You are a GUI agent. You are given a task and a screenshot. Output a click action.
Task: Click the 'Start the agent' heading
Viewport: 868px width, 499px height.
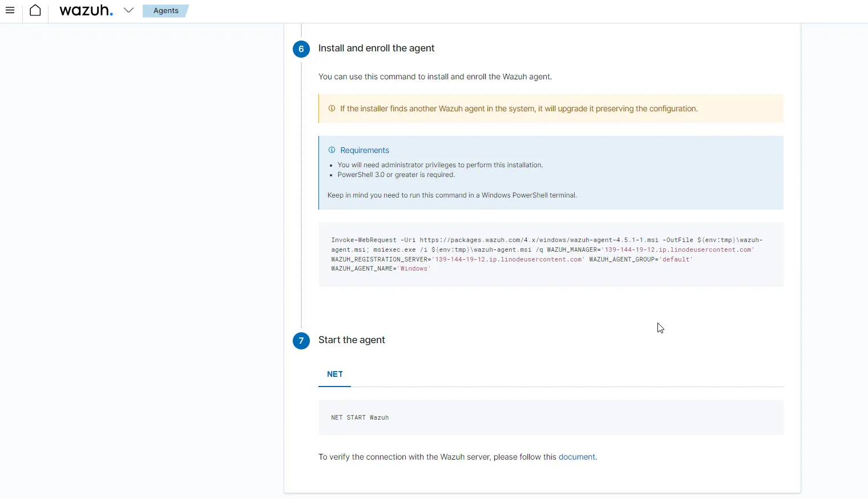[x=352, y=340]
